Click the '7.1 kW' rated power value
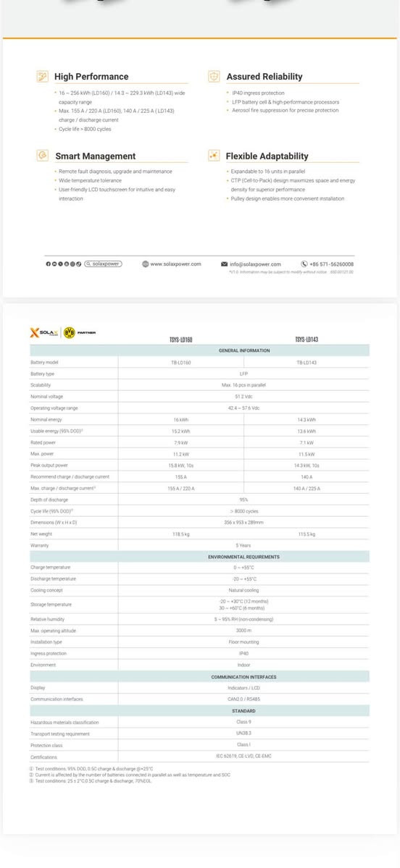 [307, 442]
